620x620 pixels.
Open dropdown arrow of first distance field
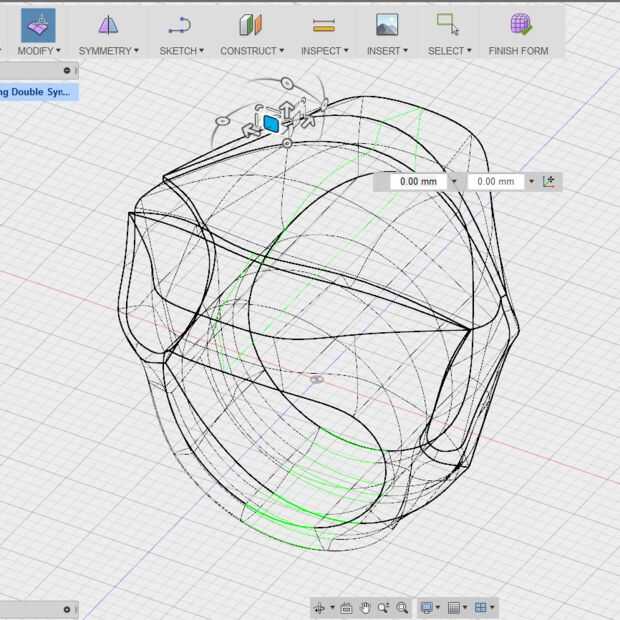[x=454, y=181]
